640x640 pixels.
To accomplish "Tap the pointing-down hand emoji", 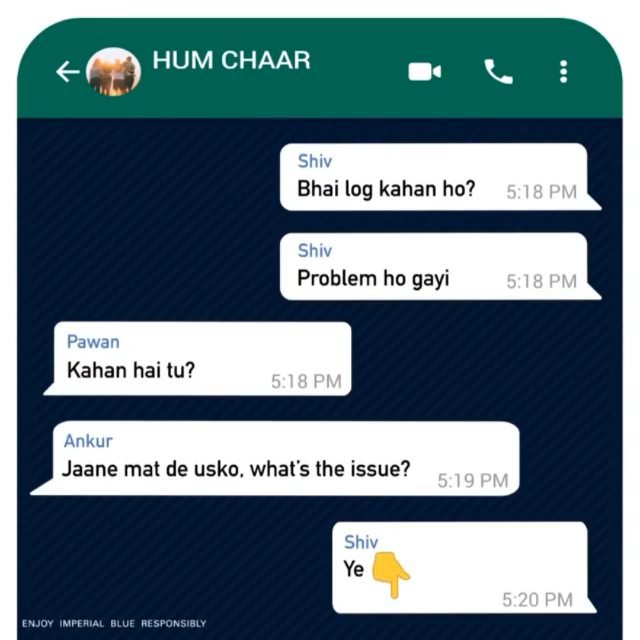I will [391, 575].
